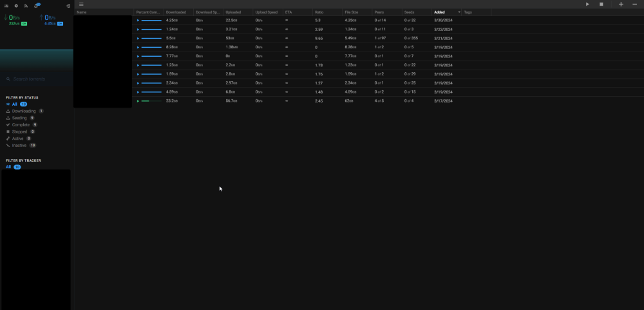Image resolution: width=644 pixels, height=310 pixels.
Task: Click the plus icon to add torrent
Action: (x=621, y=4)
